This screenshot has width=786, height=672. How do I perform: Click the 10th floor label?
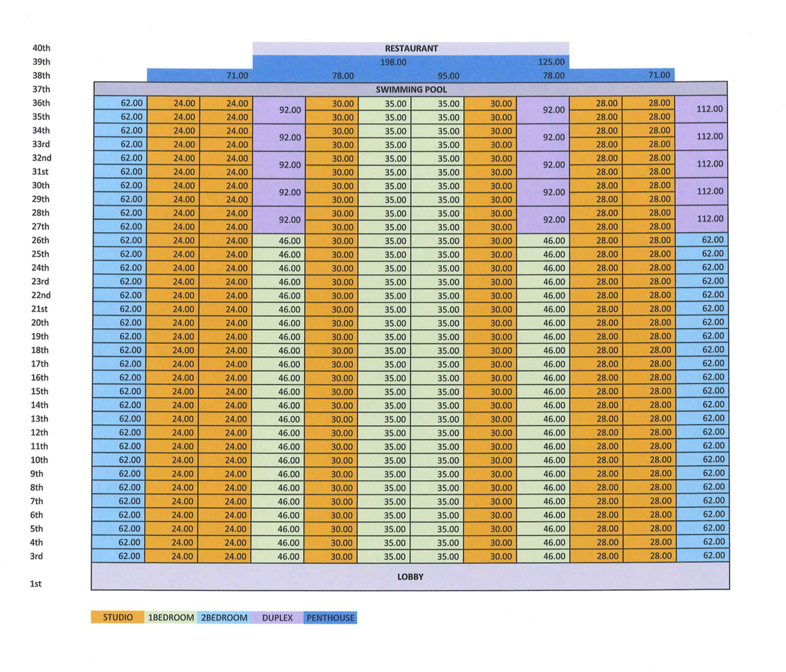(39, 460)
